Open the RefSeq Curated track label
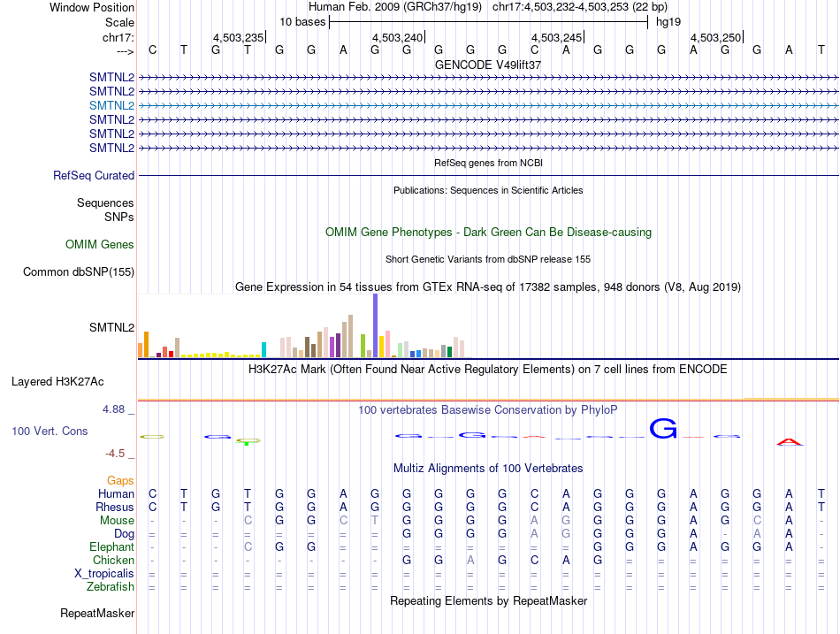 coord(94,176)
